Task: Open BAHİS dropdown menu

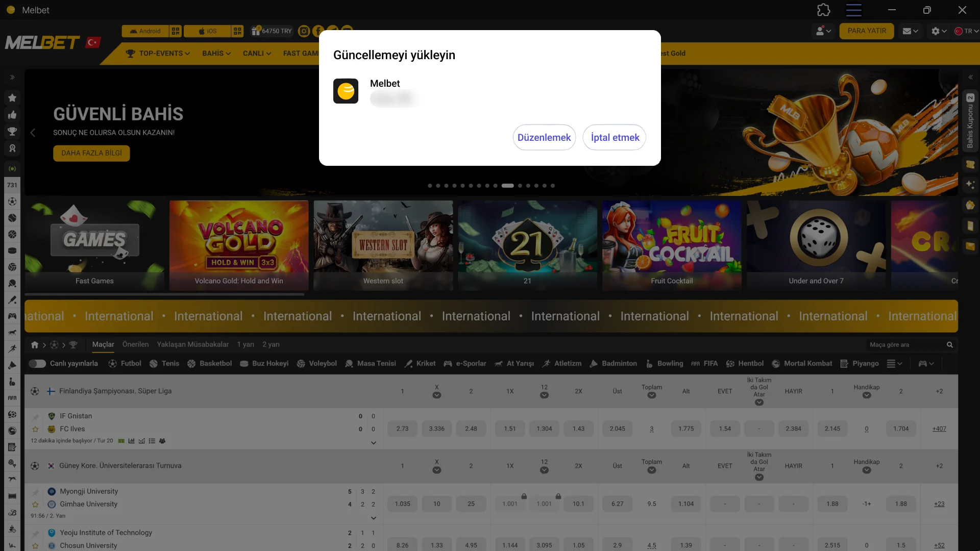Action: [x=216, y=54]
